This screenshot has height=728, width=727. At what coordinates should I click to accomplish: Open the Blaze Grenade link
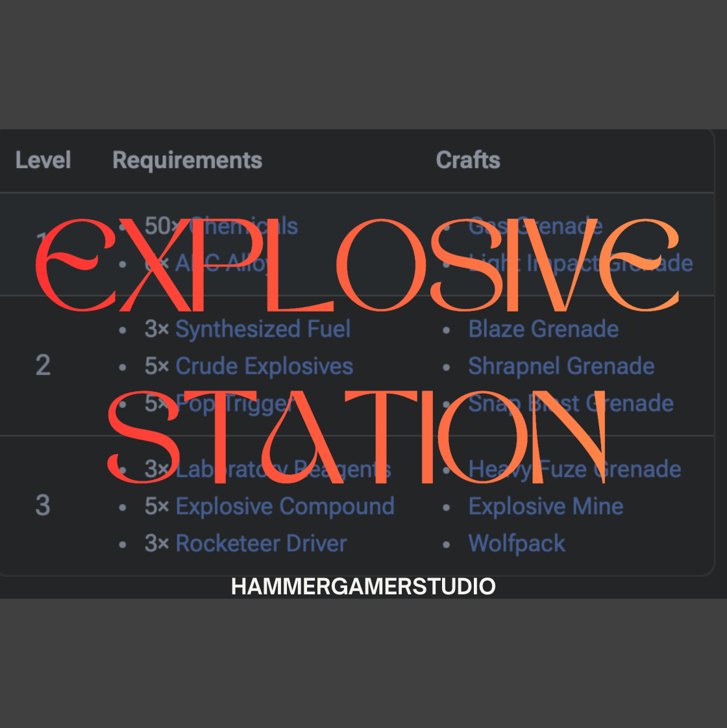pyautogui.click(x=543, y=329)
